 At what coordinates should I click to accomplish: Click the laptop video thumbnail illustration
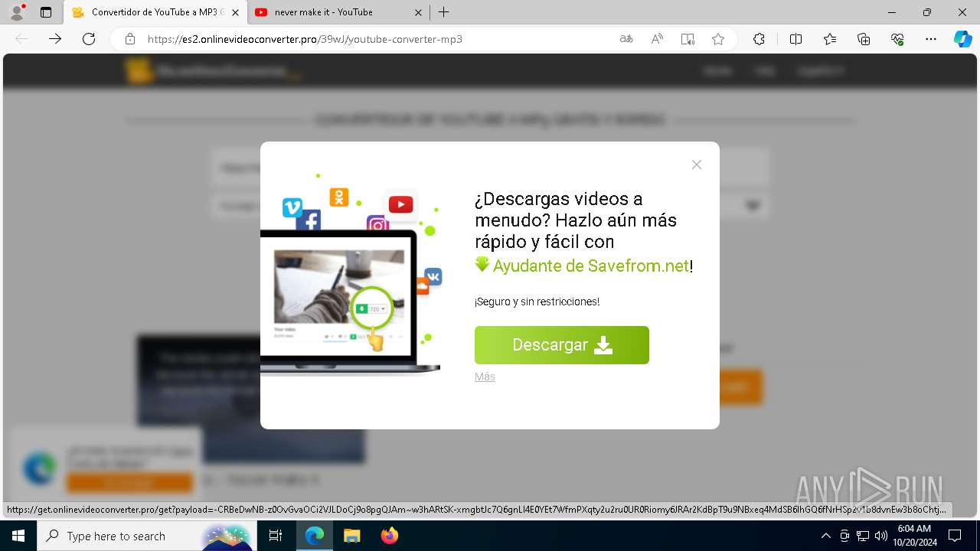339,288
